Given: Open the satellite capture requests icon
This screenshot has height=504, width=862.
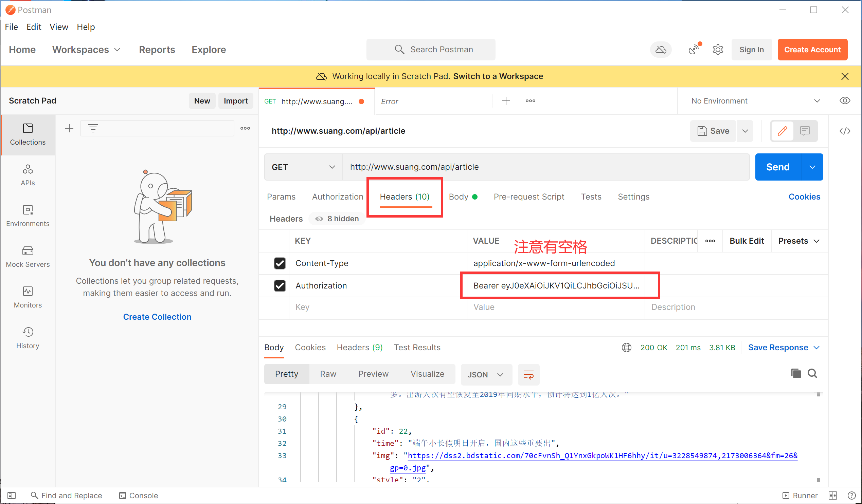Looking at the screenshot, I should (x=694, y=49).
